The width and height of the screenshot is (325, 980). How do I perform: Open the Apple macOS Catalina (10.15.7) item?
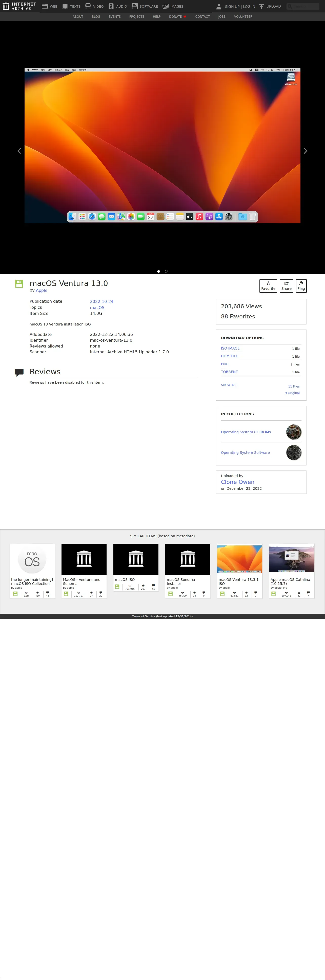(292, 571)
